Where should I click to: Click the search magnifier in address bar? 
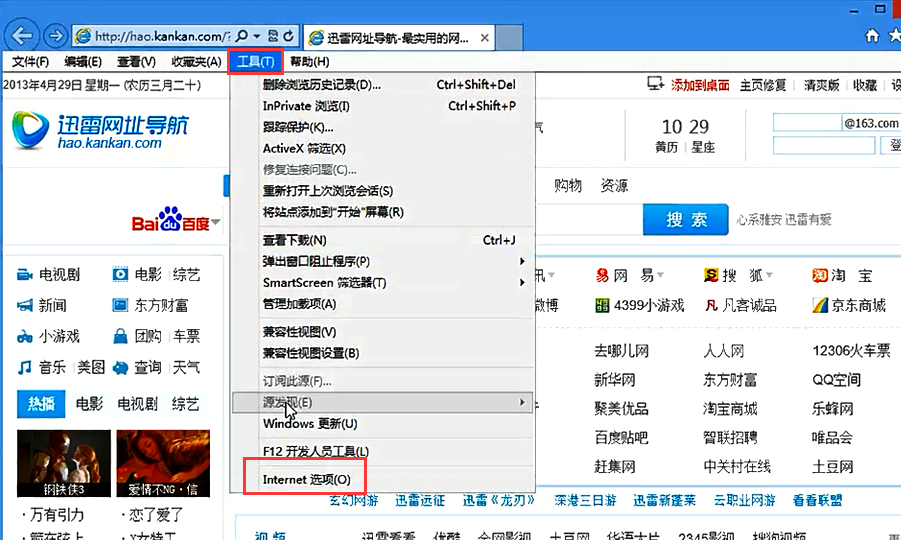coord(242,36)
